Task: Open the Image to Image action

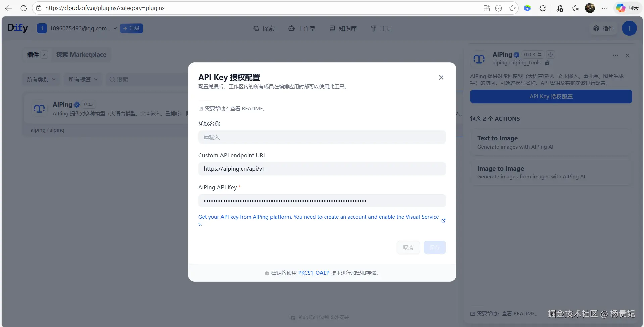Action: [x=551, y=173]
